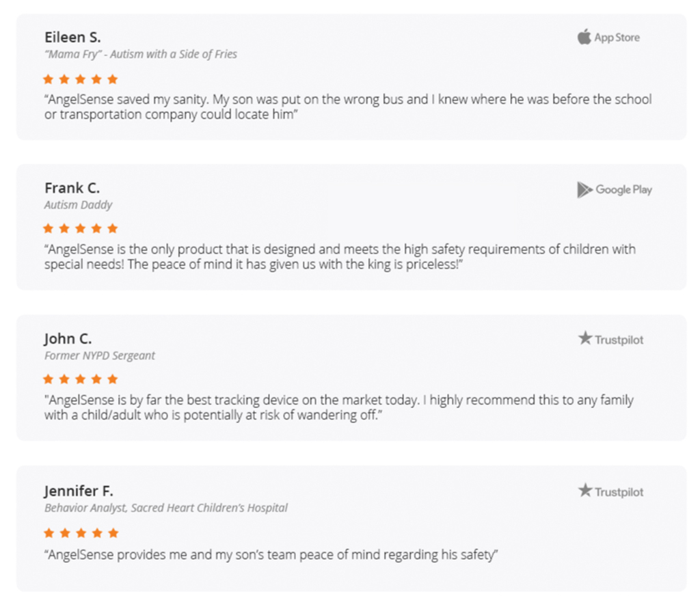Viewport: 700px width, 611px height.
Task: Click the star rating under Jennifer F.
Action: [x=81, y=533]
